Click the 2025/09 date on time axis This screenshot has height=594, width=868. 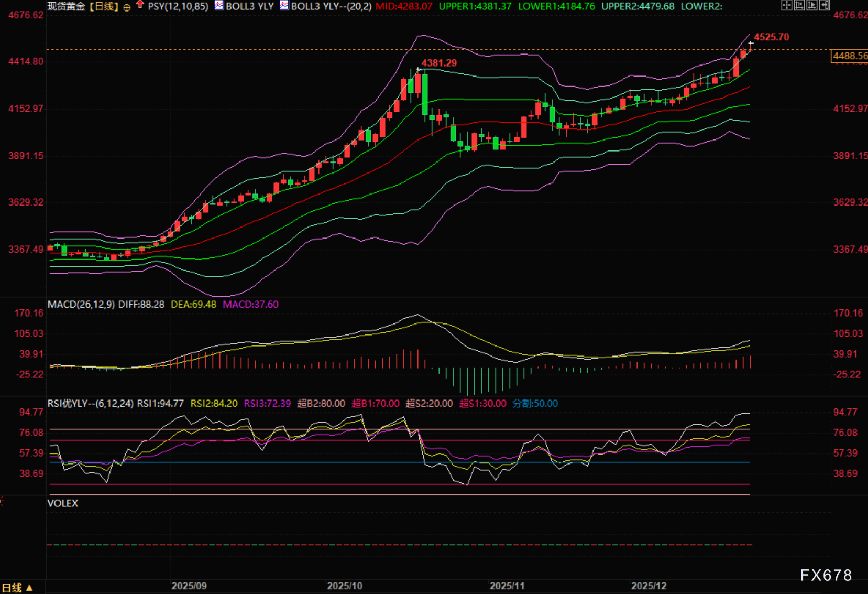[x=189, y=586]
